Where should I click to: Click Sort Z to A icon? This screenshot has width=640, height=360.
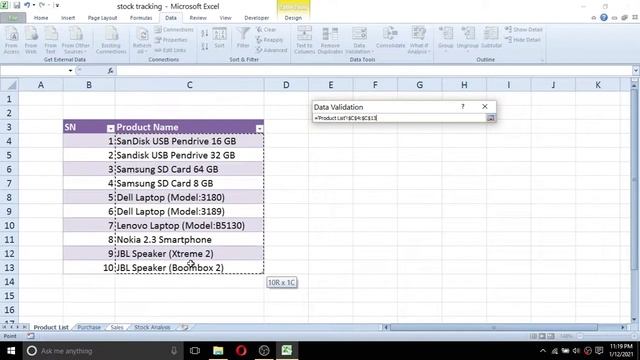click(x=205, y=47)
